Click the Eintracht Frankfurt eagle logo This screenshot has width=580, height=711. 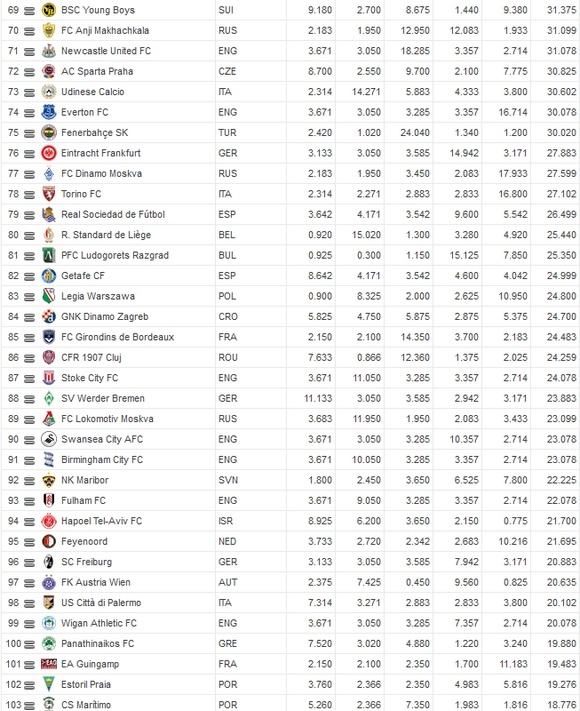[x=49, y=153]
